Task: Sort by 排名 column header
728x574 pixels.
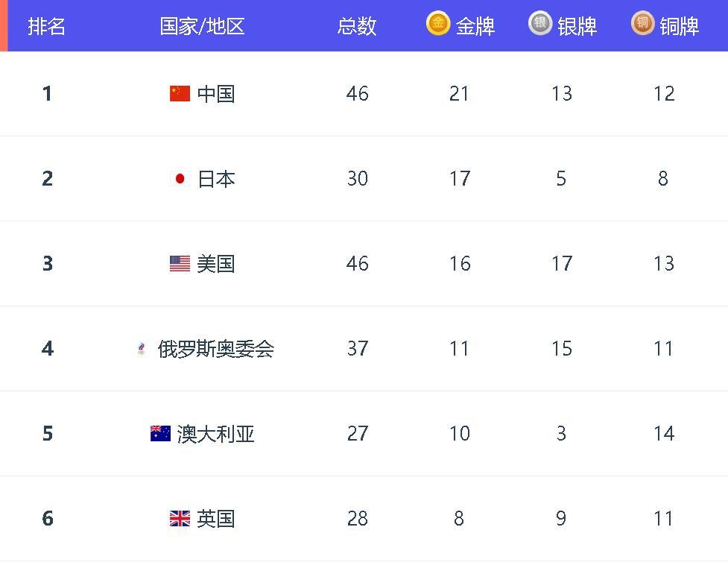Action: (x=46, y=26)
